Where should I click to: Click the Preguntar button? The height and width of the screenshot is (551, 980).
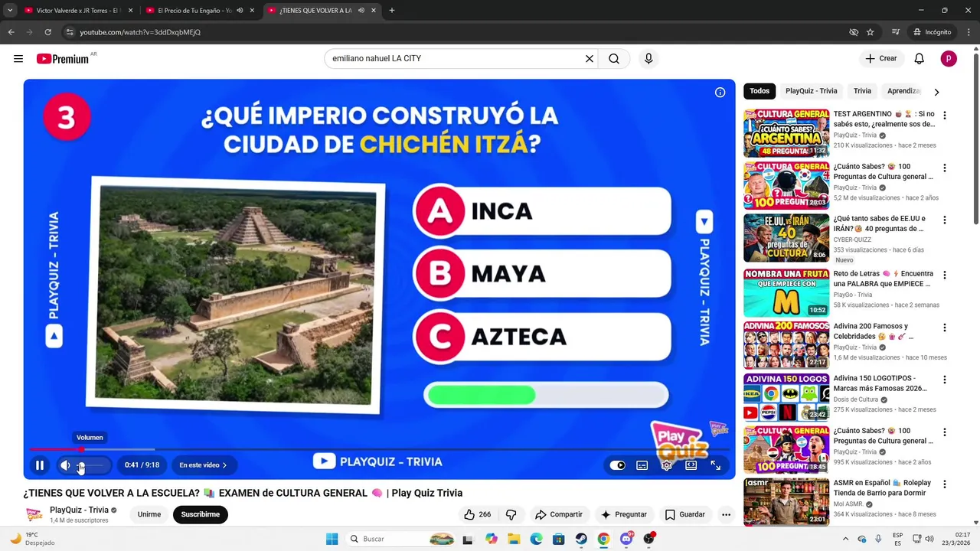point(624,514)
